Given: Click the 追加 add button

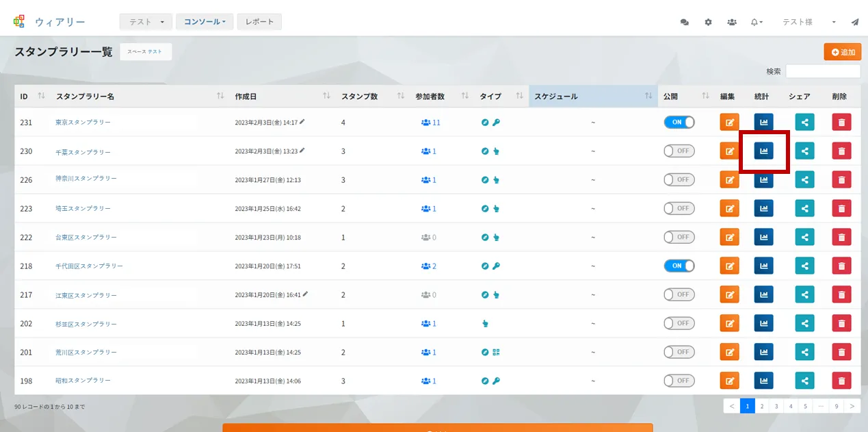Looking at the screenshot, I should pyautogui.click(x=843, y=52).
